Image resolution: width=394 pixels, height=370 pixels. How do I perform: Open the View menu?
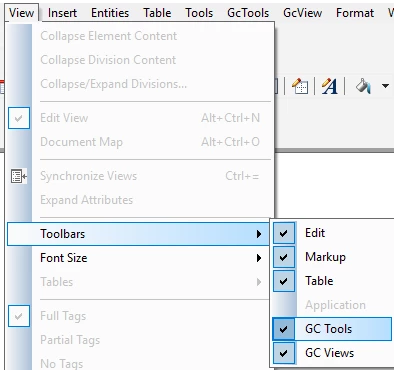pyautogui.click(x=22, y=13)
